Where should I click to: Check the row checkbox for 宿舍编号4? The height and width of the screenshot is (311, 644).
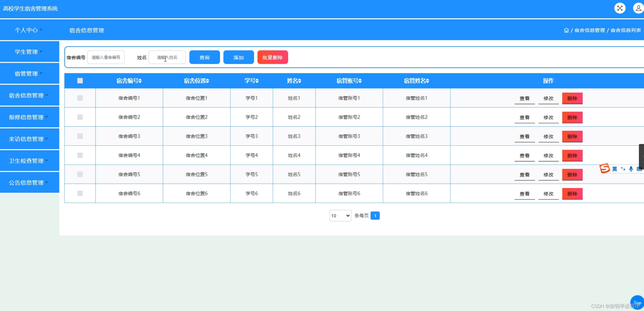80,155
